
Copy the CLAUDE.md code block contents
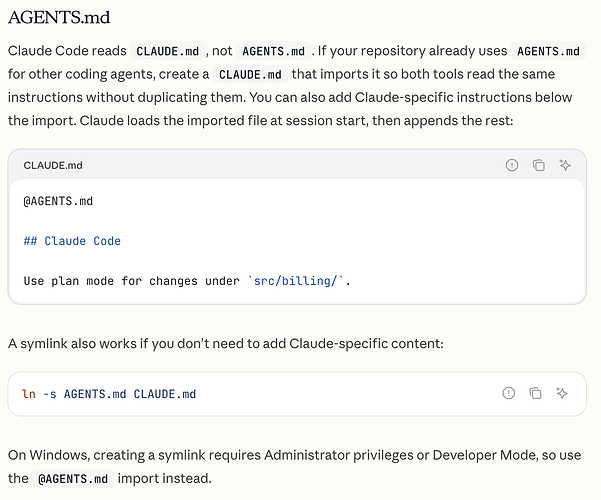click(x=539, y=165)
